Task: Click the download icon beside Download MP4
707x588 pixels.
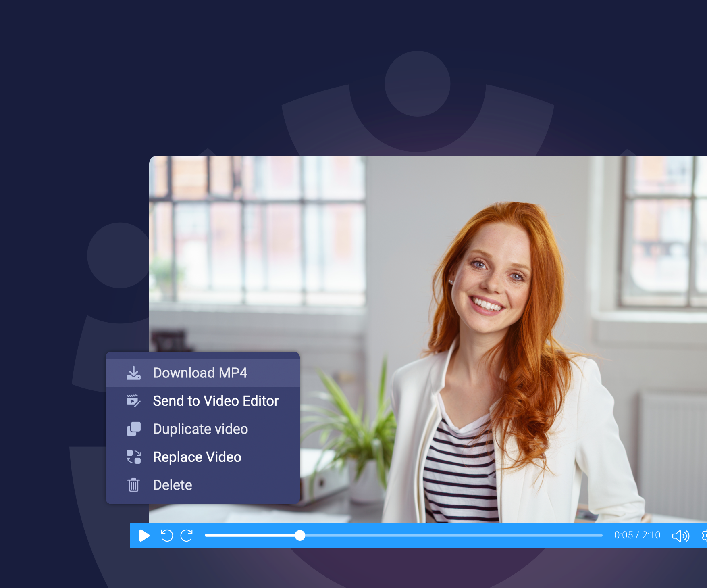Action: 133,373
